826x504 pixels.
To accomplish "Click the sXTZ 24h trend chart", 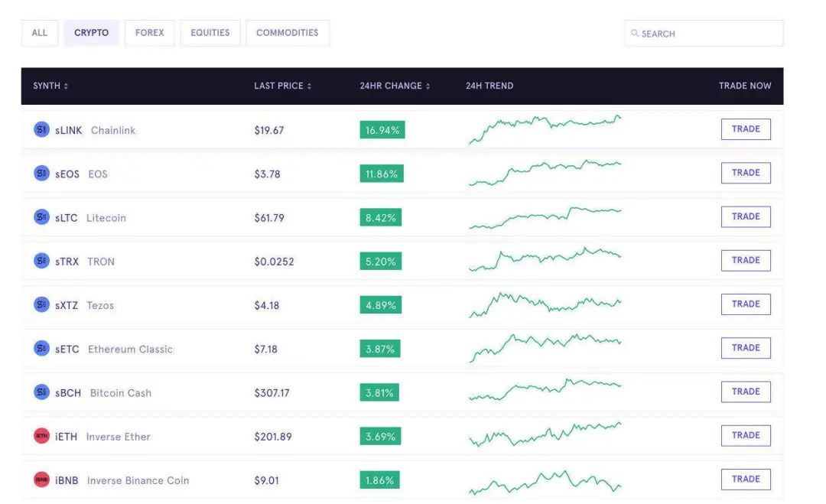I will click(545, 305).
